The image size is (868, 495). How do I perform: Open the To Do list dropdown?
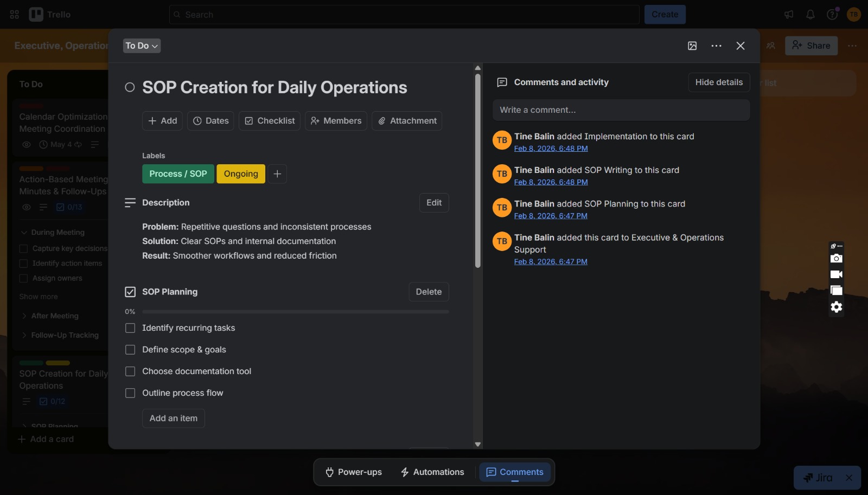point(142,46)
